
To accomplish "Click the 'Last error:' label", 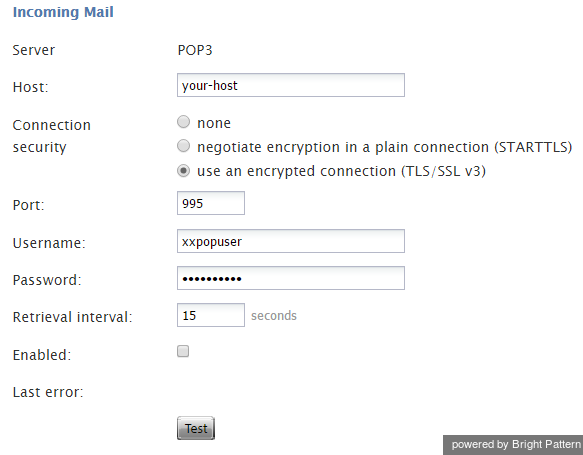I will (x=48, y=392).
